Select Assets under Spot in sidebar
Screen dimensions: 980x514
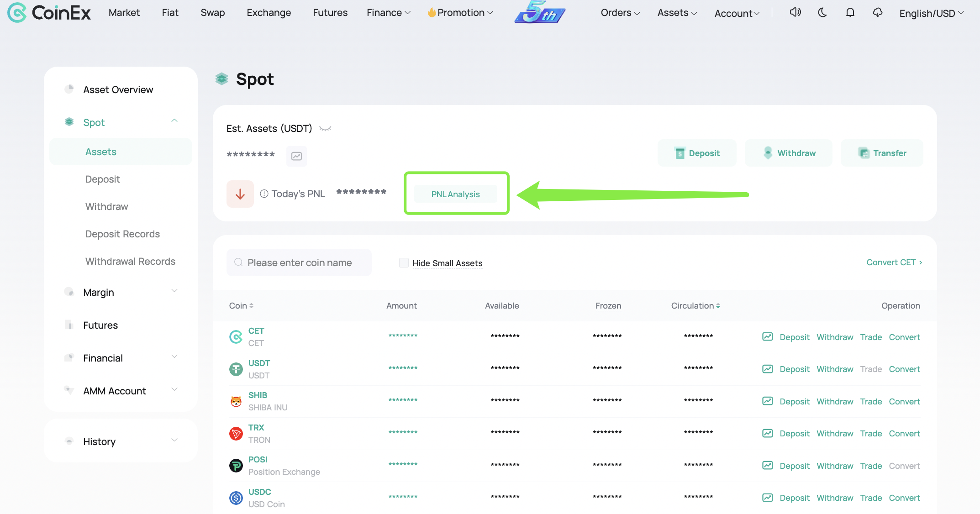tap(121, 152)
